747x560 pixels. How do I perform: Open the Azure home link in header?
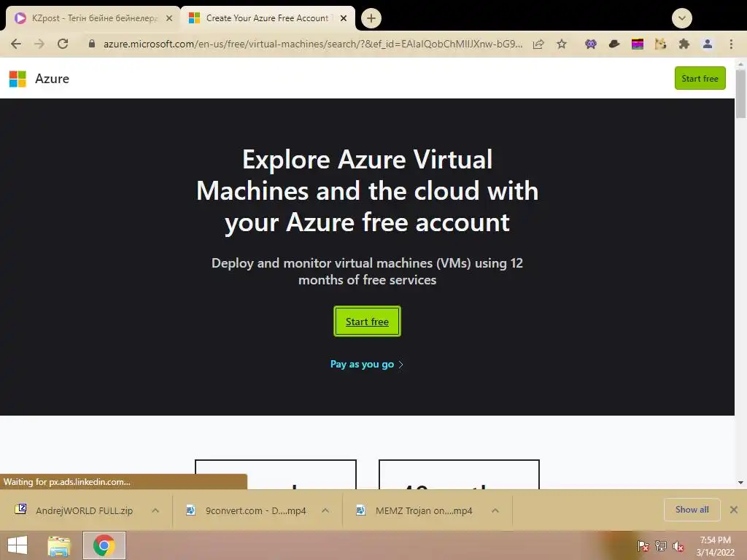click(52, 79)
